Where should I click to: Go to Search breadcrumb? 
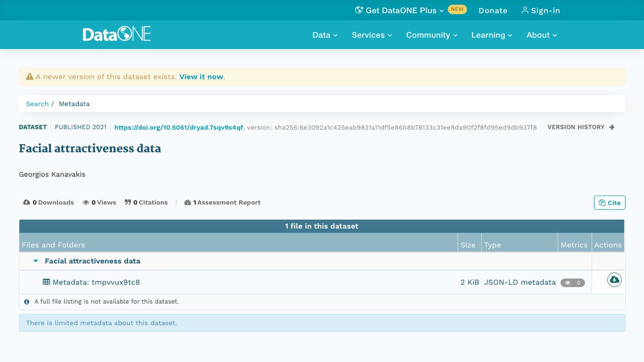coord(37,104)
